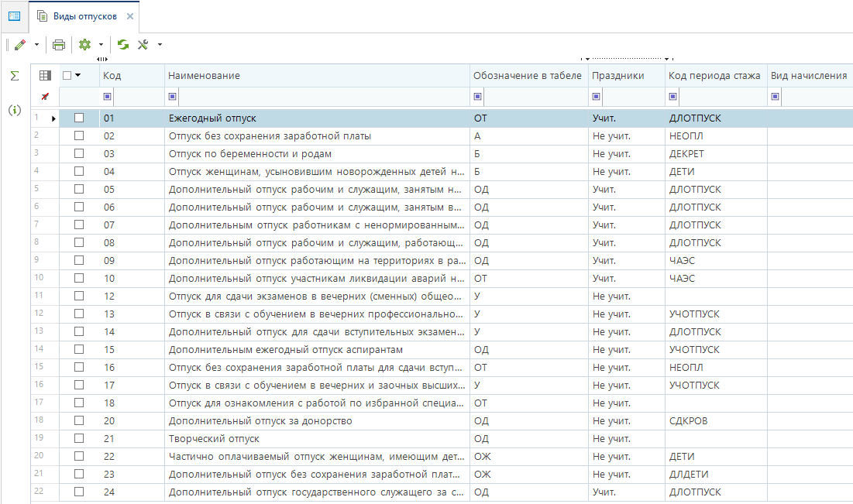
Task: Open the home panel tab at top left
Action: (14, 16)
